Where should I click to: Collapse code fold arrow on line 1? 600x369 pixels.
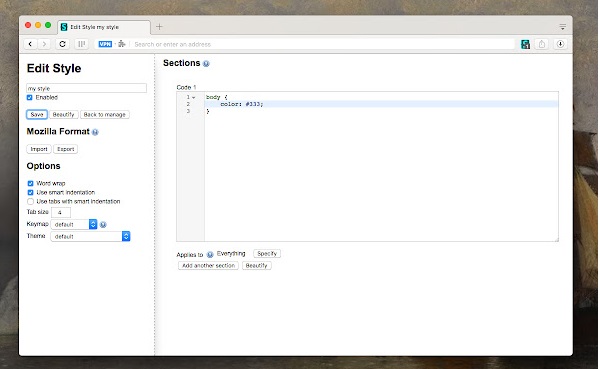pos(194,97)
